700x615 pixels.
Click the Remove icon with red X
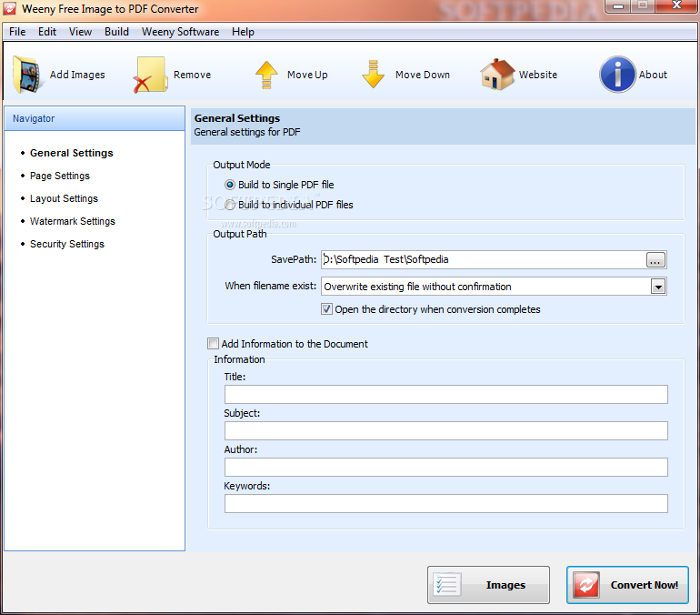point(150,75)
